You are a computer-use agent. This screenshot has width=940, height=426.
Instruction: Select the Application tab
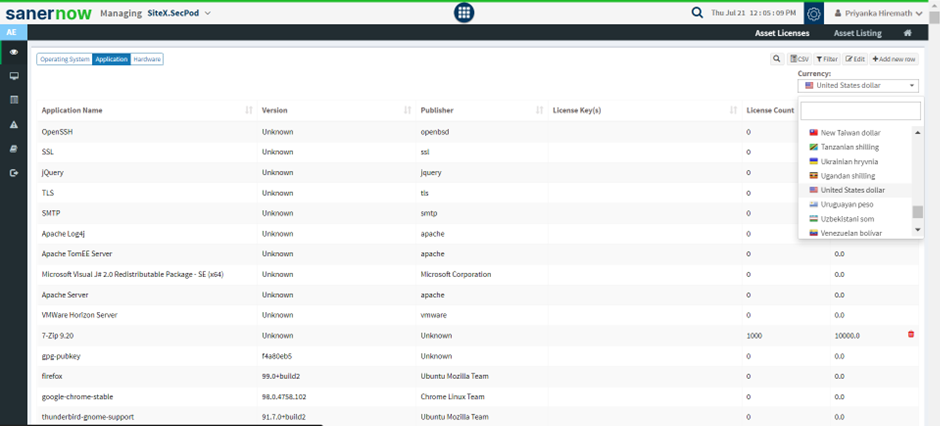coord(112,59)
